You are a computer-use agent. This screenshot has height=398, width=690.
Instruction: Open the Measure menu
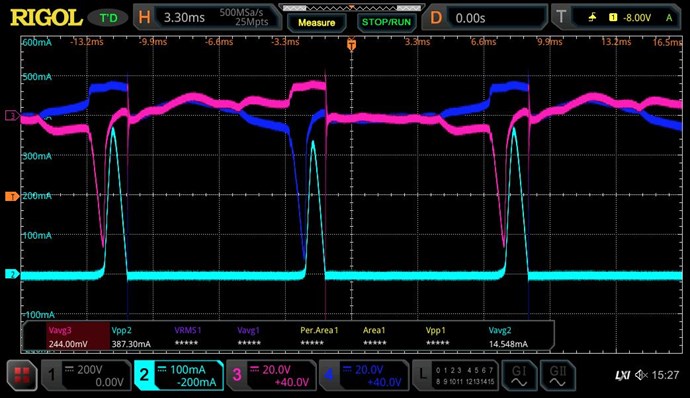click(316, 22)
